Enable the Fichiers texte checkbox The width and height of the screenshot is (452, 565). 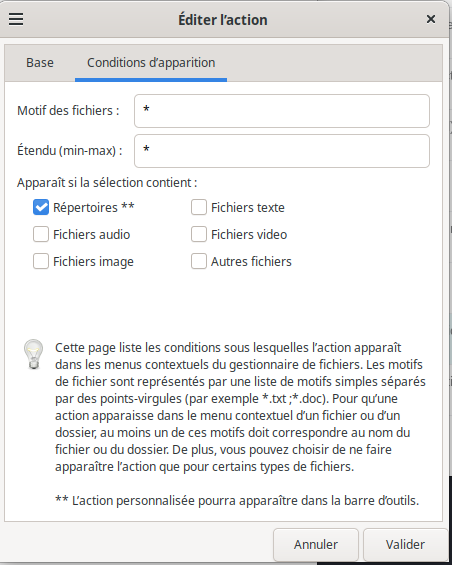[199, 207]
